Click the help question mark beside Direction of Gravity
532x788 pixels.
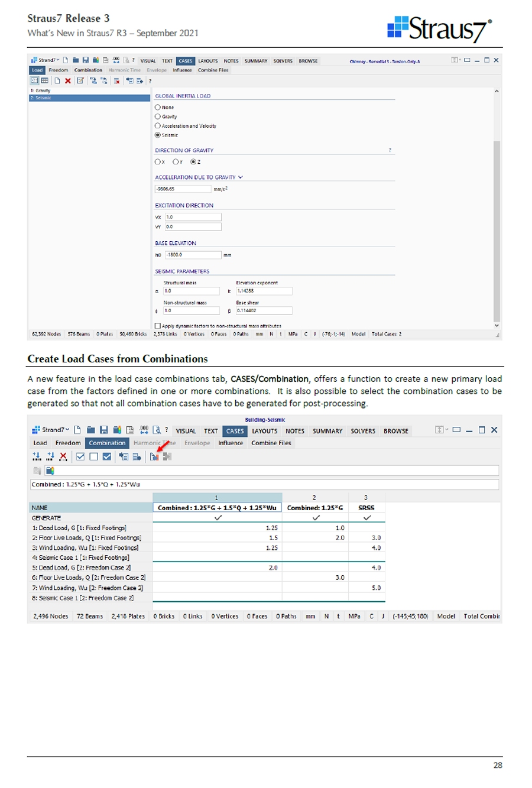[390, 151]
